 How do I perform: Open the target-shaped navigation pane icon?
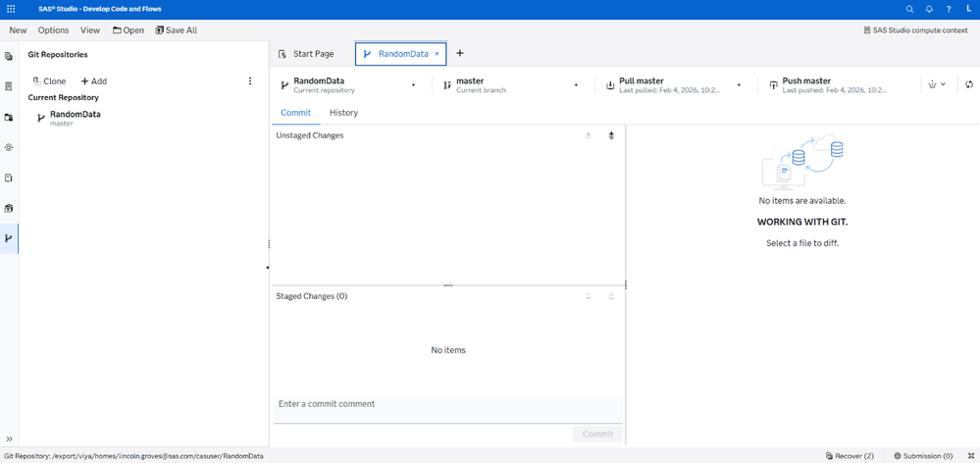[x=9, y=147]
